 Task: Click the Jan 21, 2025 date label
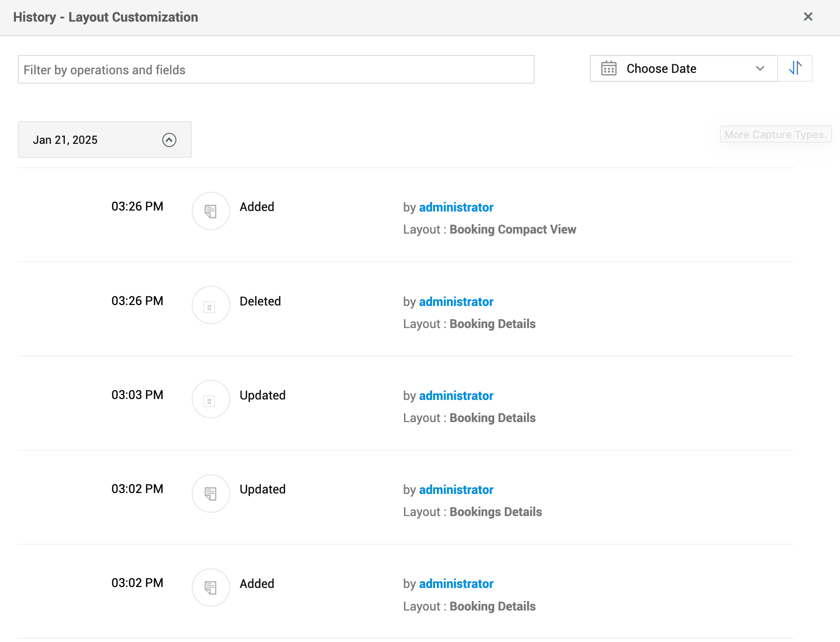pos(65,140)
